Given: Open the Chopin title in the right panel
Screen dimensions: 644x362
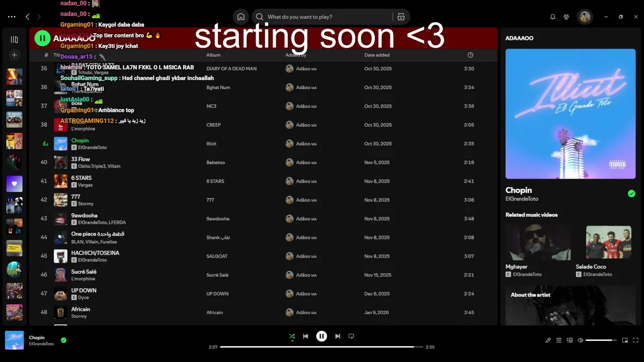Looking at the screenshot, I should tap(519, 190).
